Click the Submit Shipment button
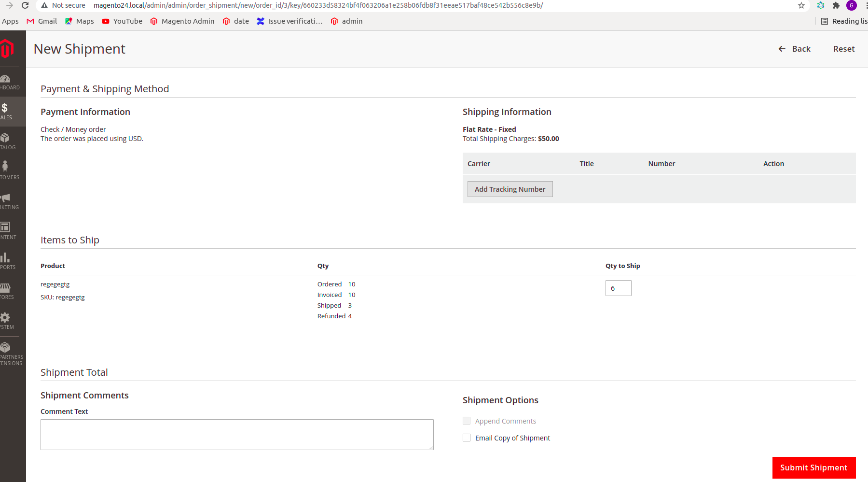This screenshot has height=482, width=868. (x=813, y=467)
